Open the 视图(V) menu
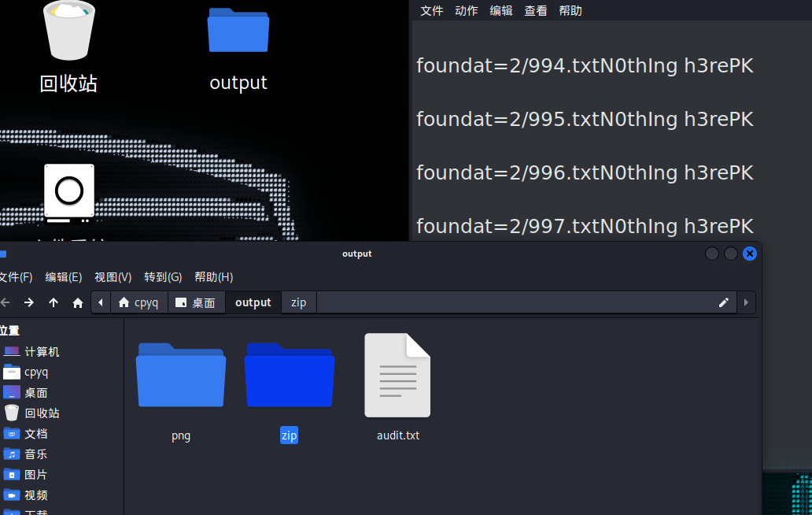Viewport: 812px width, 515px height. (x=113, y=277)
